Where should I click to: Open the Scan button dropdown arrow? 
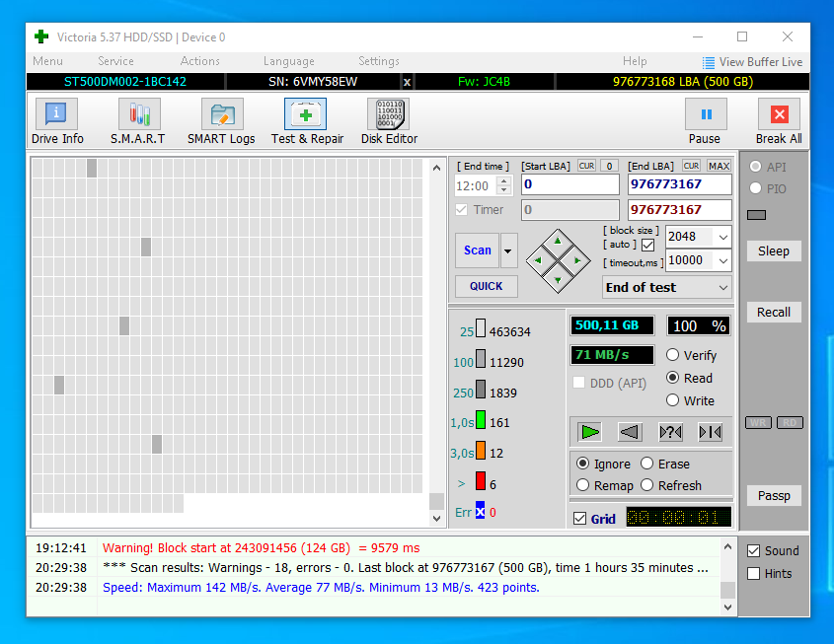(508, 250)
